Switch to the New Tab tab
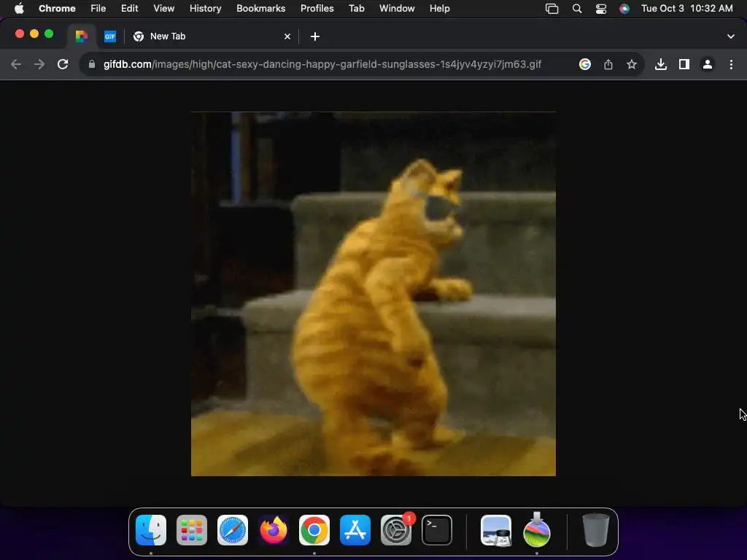The image size is (747, 560). 211,36
